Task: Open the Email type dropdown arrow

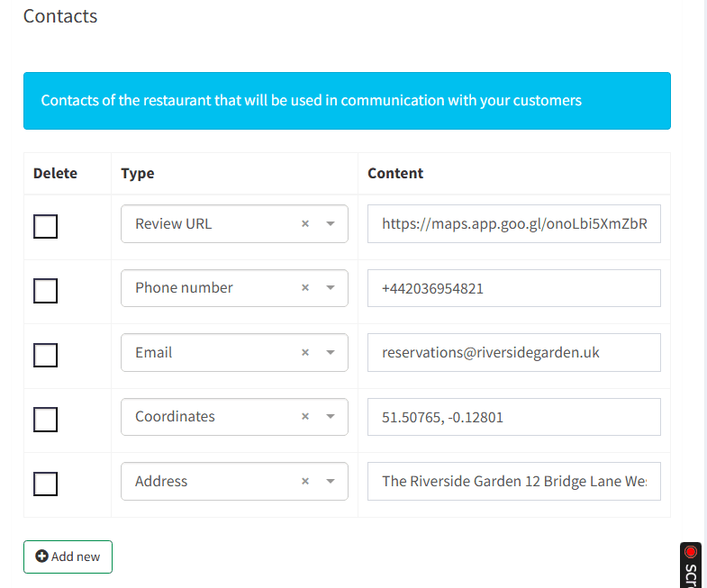Action: tap(331, 353)
